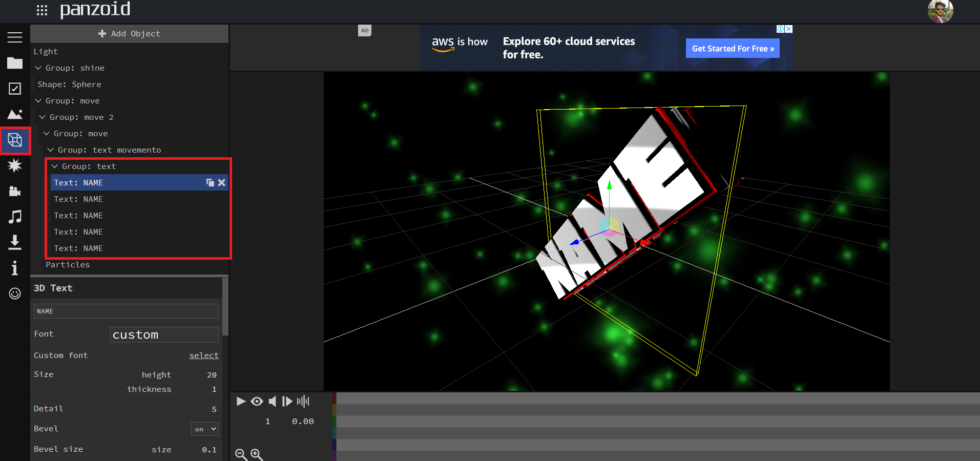Toggle the eye preview in timeline
The width and height of the screenshot is (980, 461).
coord(257,401)
